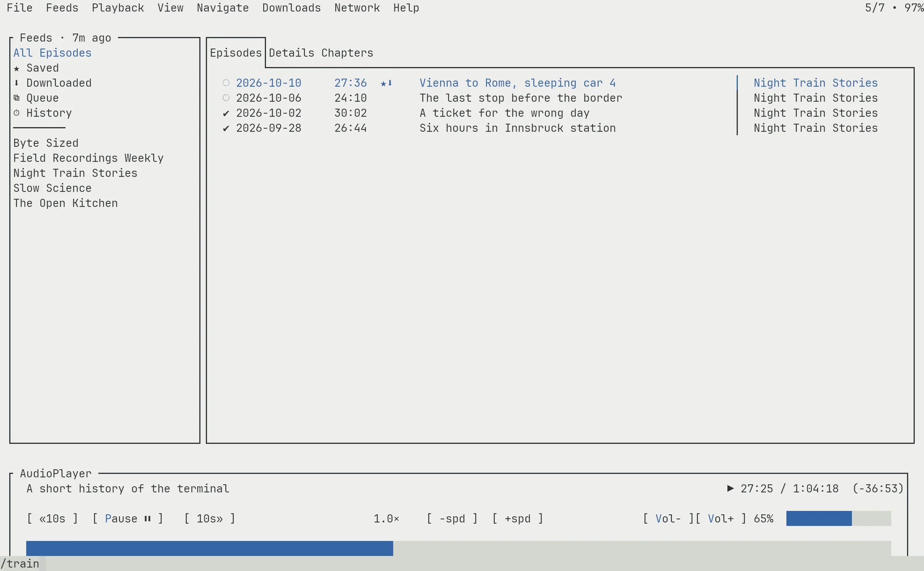Click the saved star on Vienna to Rome
The height and width of the screenshot is (571, 924).
tap(383, 83)
